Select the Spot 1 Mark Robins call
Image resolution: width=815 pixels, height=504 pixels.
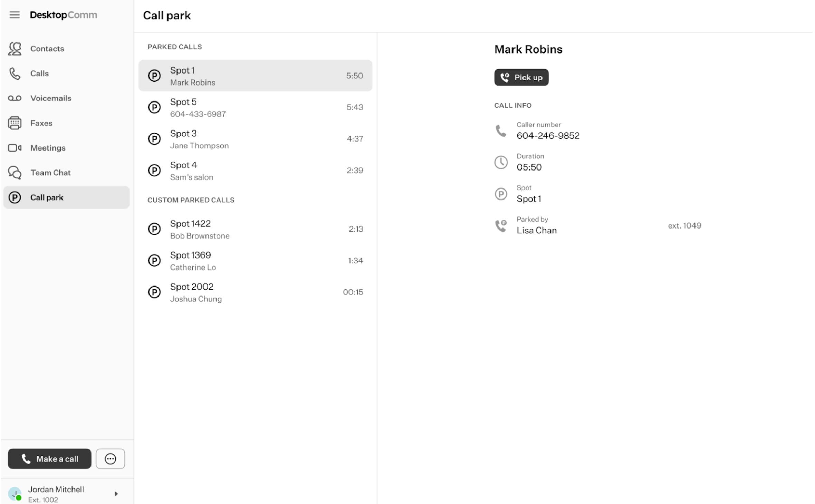(255, 76)
